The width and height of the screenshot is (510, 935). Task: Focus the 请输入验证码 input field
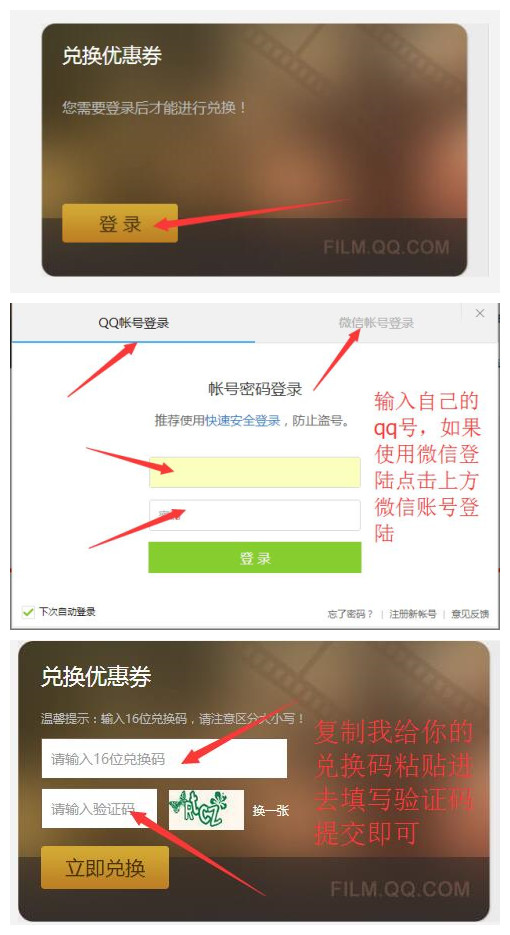[x=99, y=809]
